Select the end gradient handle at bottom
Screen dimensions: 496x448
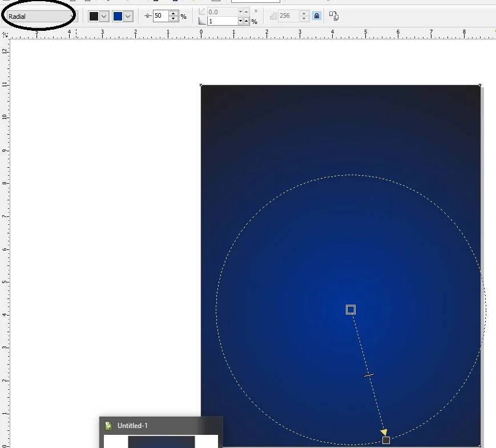386,440
